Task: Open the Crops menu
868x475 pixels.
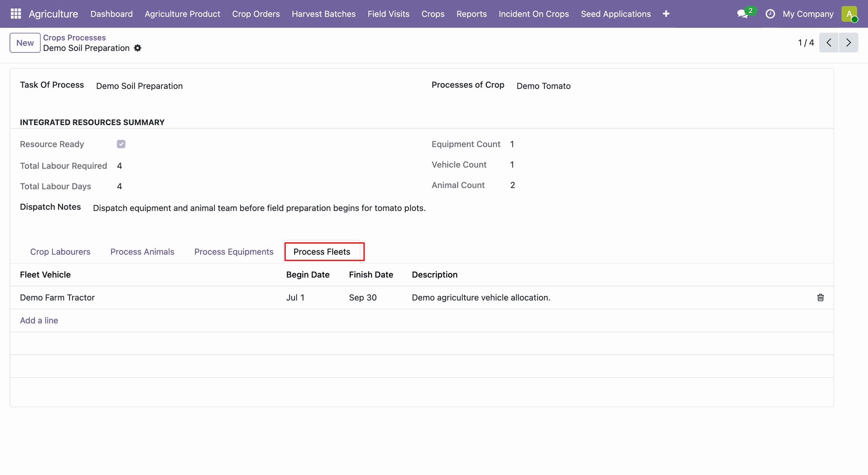Action: (433, 14)
